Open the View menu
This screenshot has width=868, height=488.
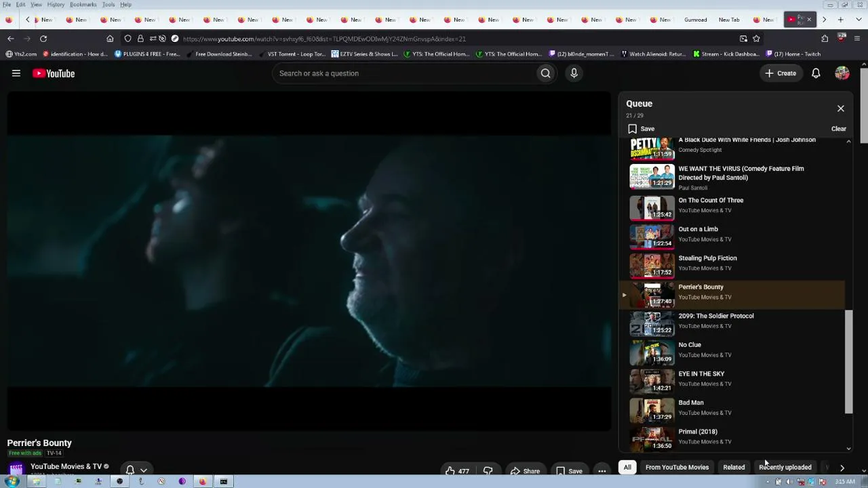tap(36, 5)
